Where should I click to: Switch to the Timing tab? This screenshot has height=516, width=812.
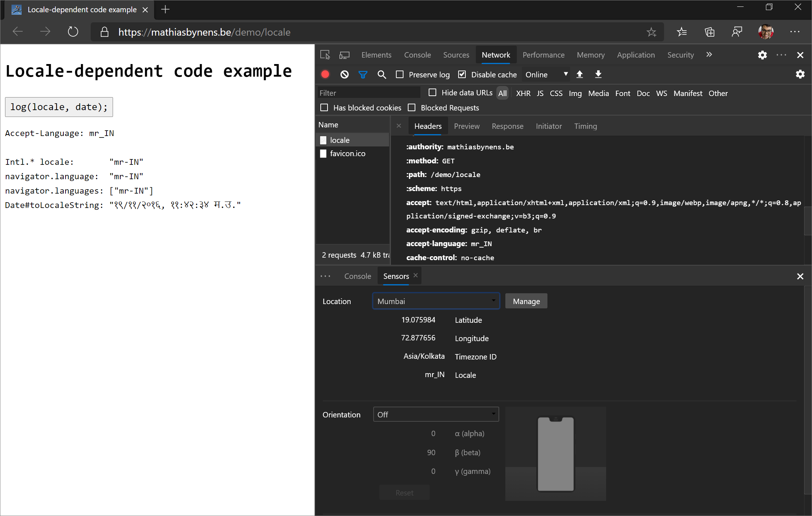pos(585,126)
